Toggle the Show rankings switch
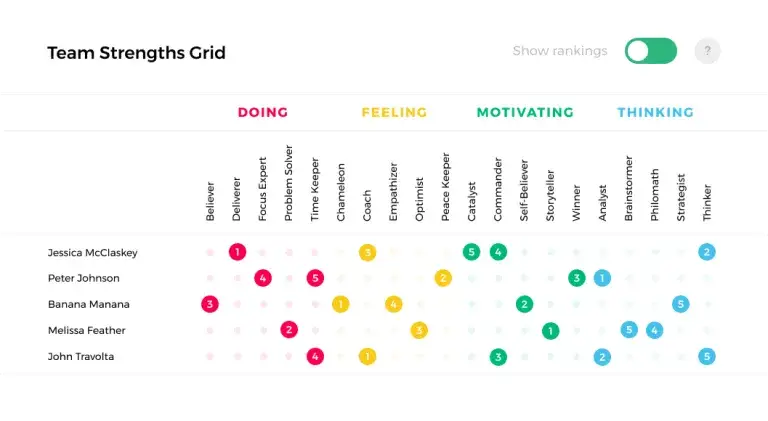Image resolution: width=768 pixels, height=421 pixels. (651, 51)
